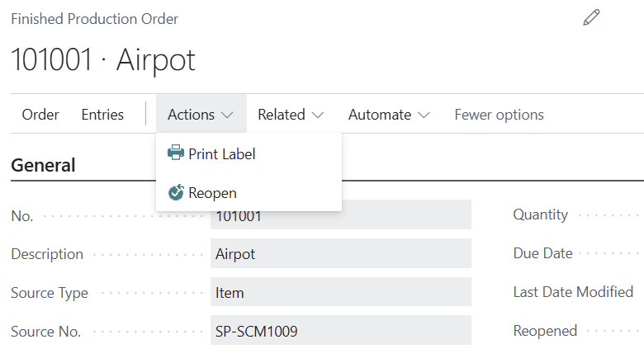The image size is (644, 363).
Task: Click the Last Date Modified label
Action: (573, 292)
